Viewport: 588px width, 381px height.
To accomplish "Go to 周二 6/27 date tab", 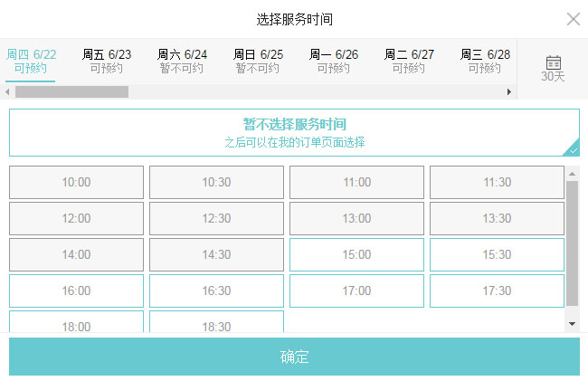I will click(409, 61).
